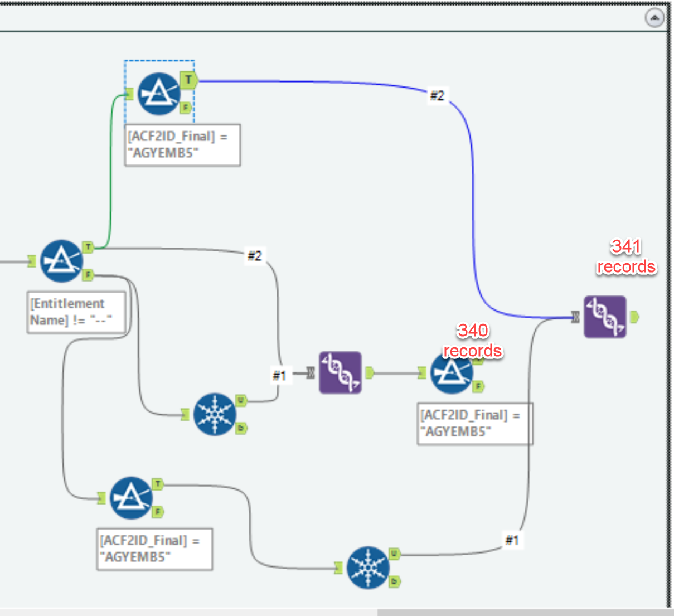
Task: Click the AGYEMB5 annotation under the 340-record Filter
Action: (474, 424)
